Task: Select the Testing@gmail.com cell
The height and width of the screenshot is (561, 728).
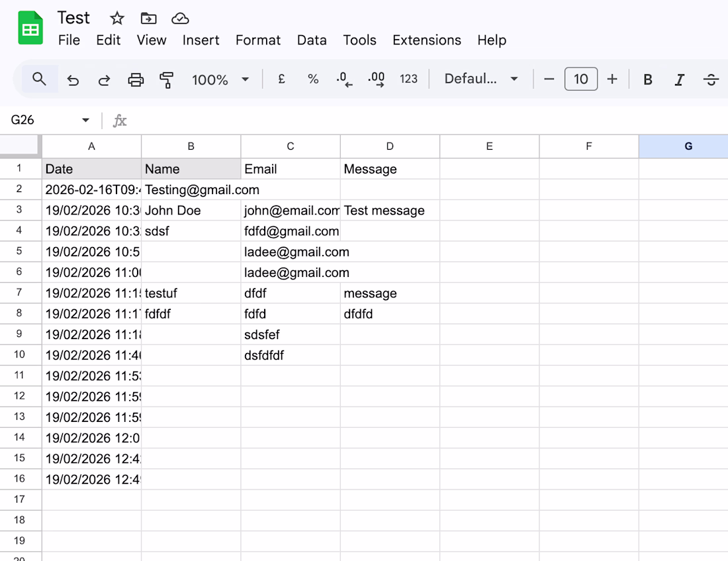Action: pyautogui.click(x=191, y=189)
